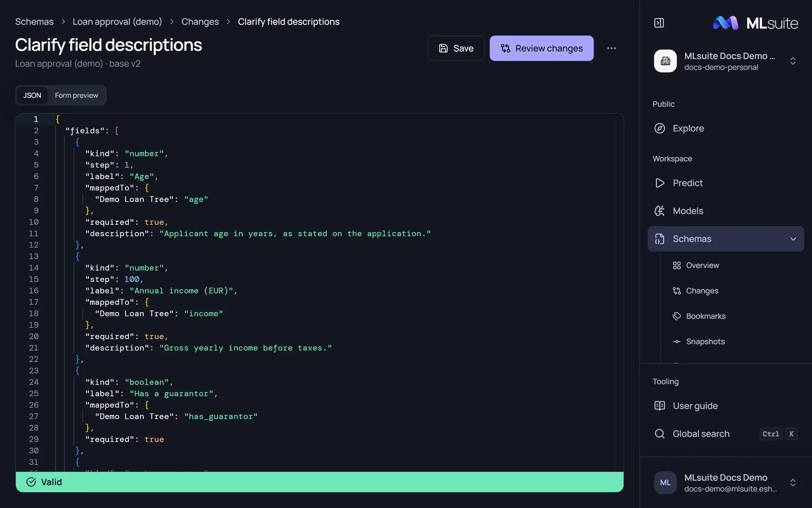Click the "has_guarantor" mapping value
Image resolution: width=812 pixels, height=508 pixels.
pos(221,417)
